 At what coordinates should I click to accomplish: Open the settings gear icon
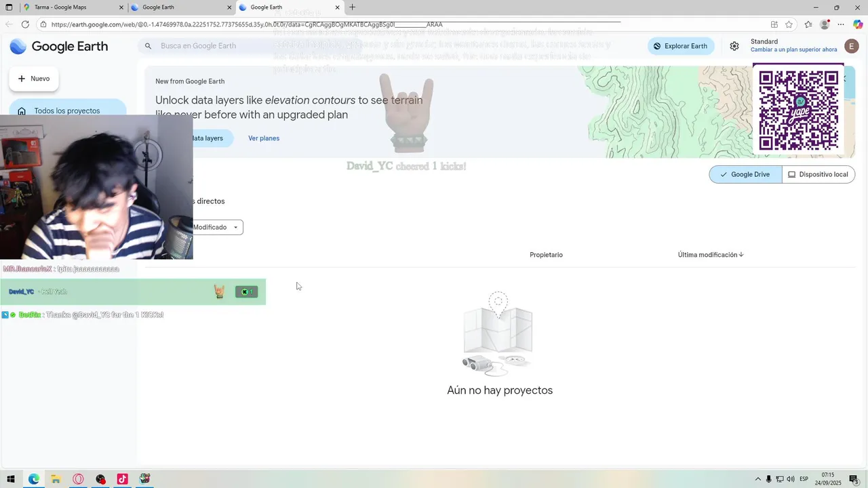(734, 46)
